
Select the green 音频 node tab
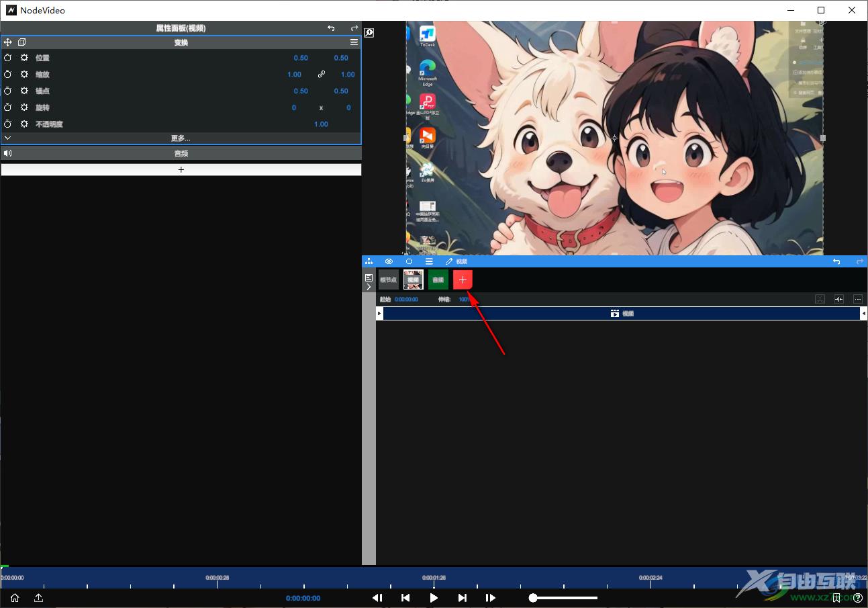tap(438, 279)
